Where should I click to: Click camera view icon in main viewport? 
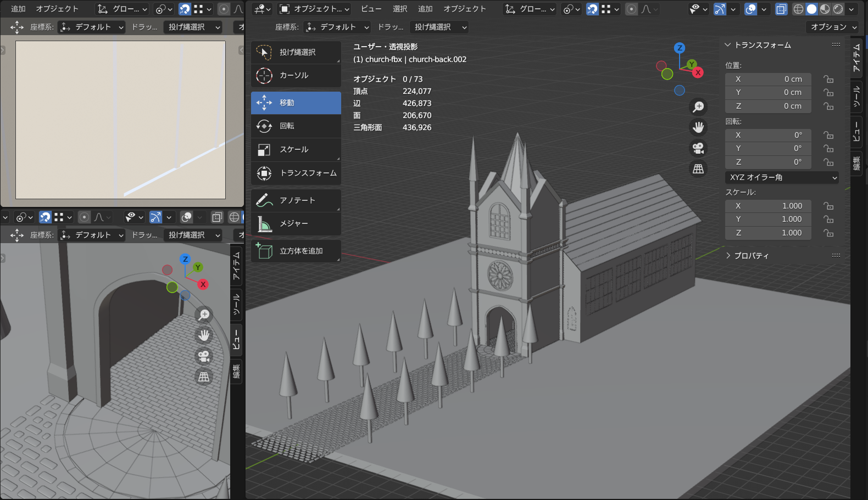698,148
